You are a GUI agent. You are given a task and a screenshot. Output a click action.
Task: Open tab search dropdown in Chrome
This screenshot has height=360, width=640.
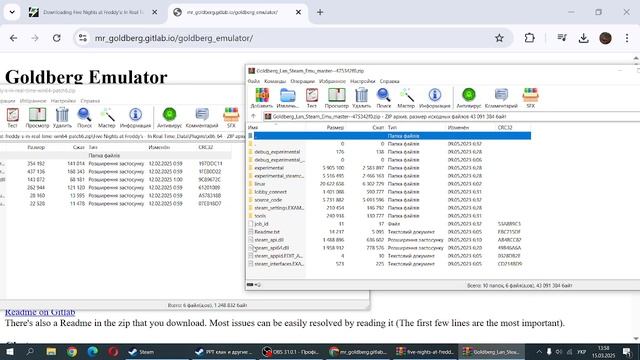[12, 12]
